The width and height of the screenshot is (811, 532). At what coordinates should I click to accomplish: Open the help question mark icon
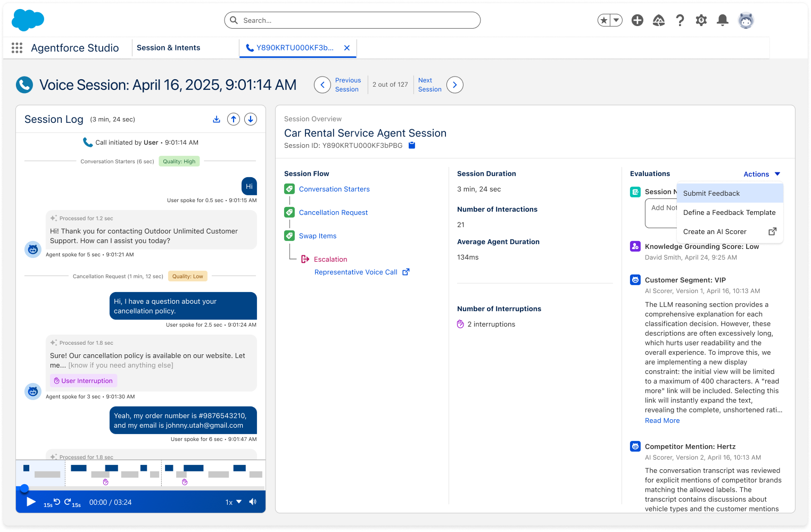tap(680, 20)
